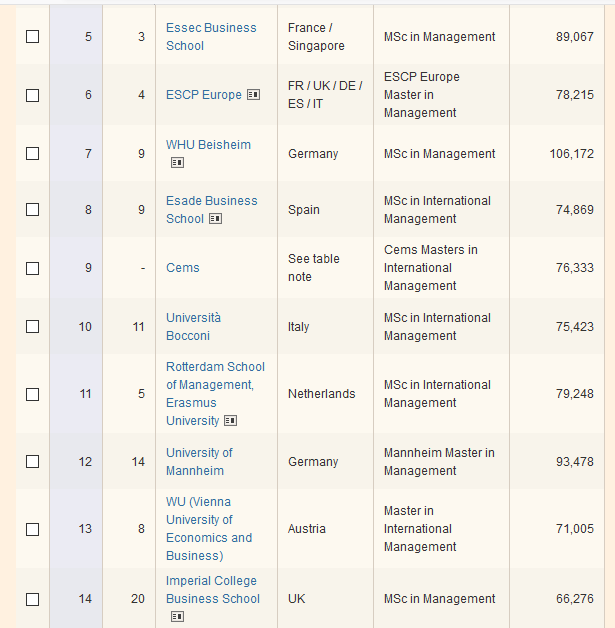Enable the University of Mannheim checkbox

click(32, 461)
